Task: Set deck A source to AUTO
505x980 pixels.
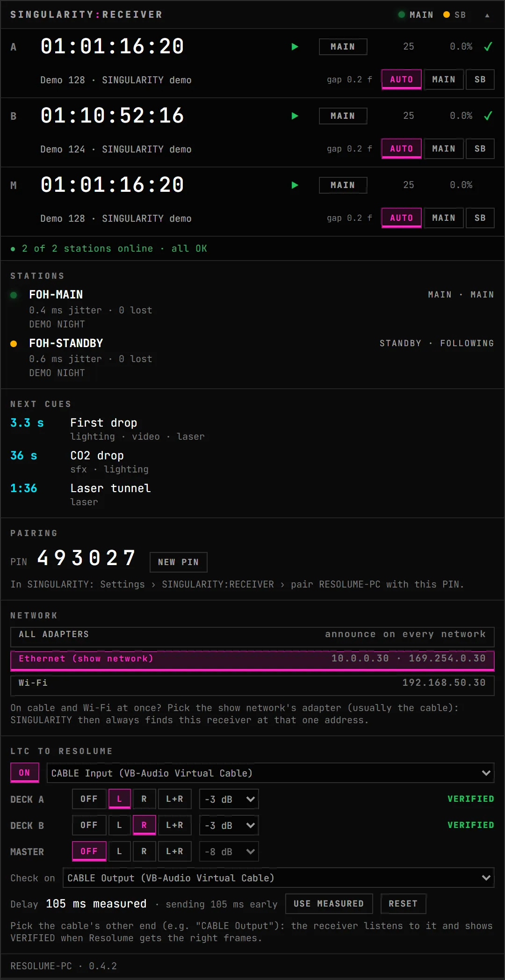Action: click(x=402, y=80)
